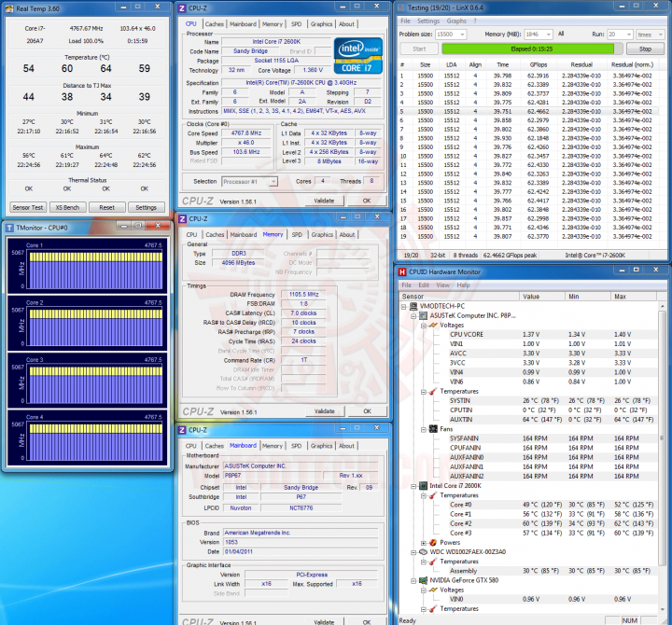This screenshot has height=625, width=672.
Task: Click the Voltages lightning icon under ASUSTeK
Action: pyautogui.click(x=433, y=326)
